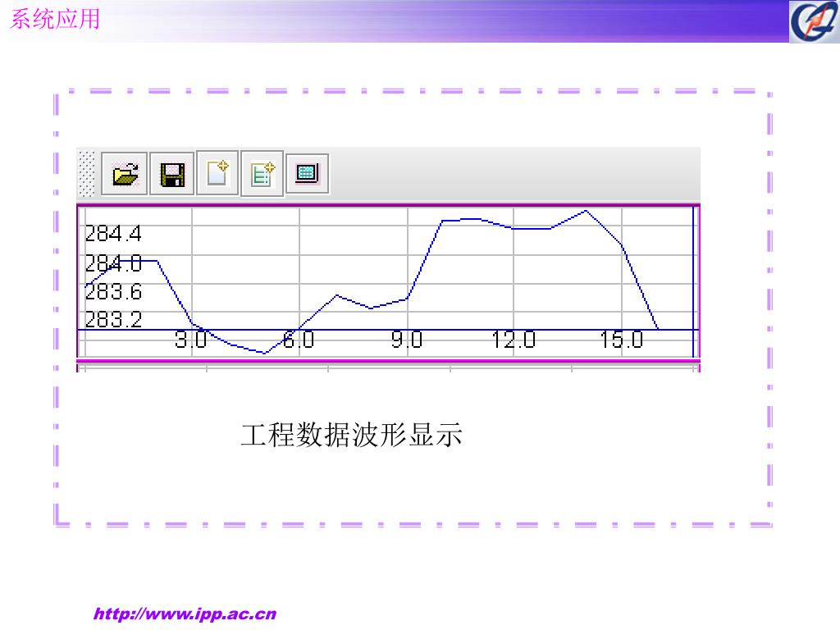Click the 284.4 y-axis label
The height and width of the screenshot is (630, 840).
coord(113,234)
